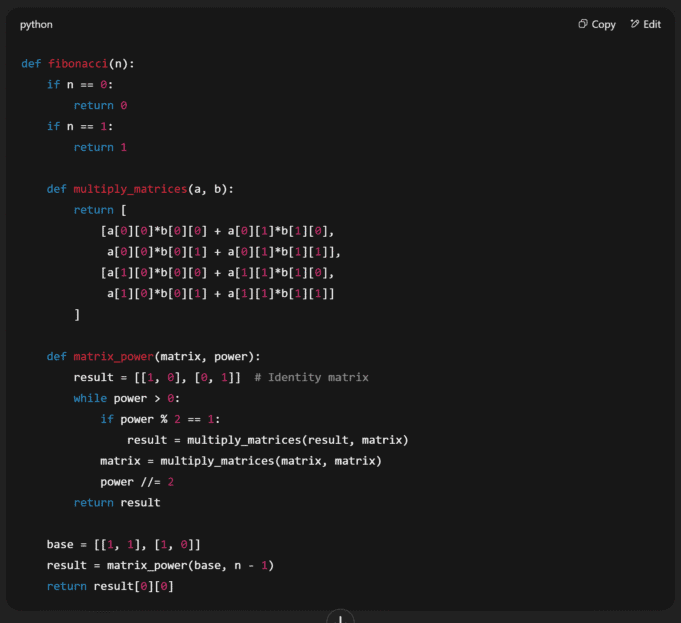Select the 'return 0' statement
The image size is (681, 623).
pos(100,105)
